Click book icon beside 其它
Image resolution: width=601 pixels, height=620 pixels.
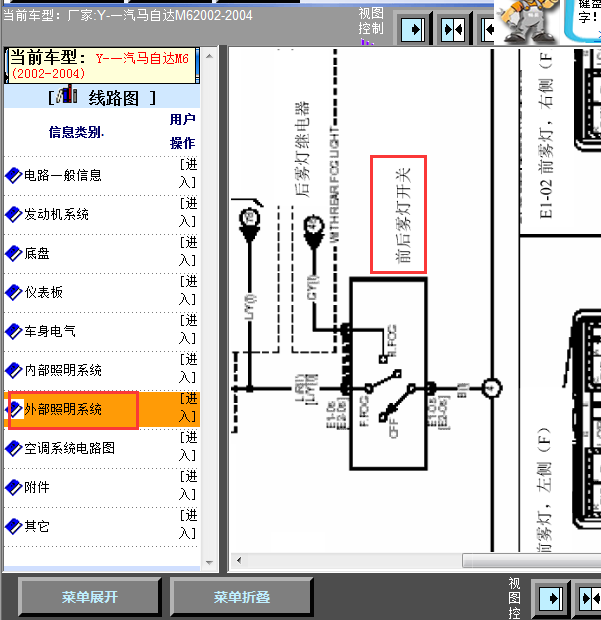coord(13,526)
